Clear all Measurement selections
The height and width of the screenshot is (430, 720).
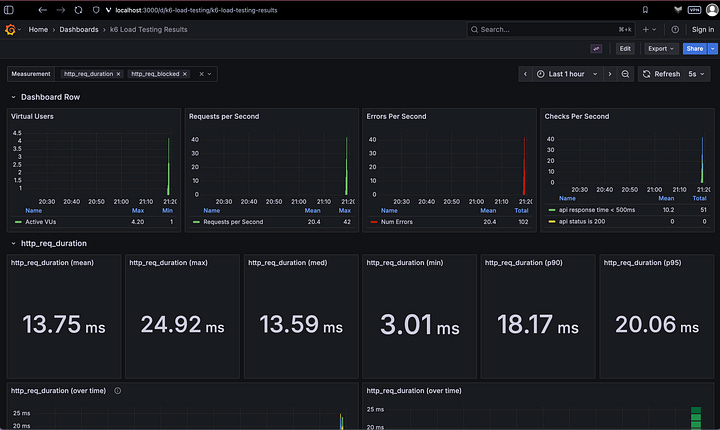(200, 74)
